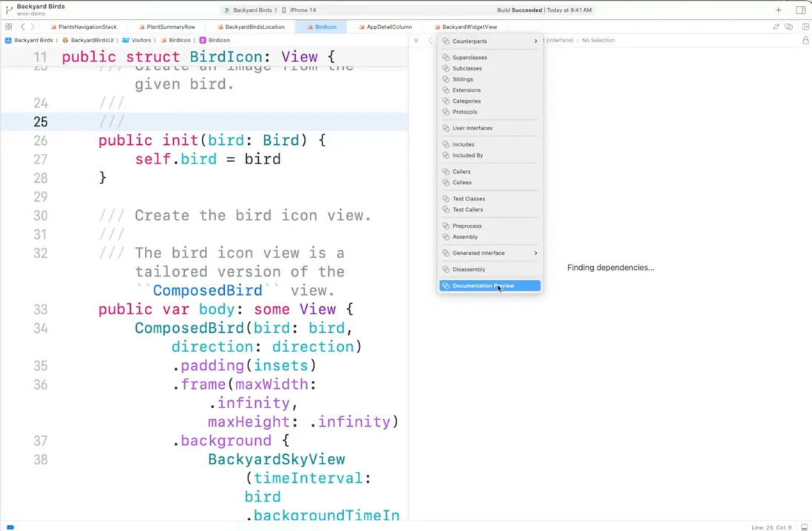Select Documentation Preview from the menu
Image resolution: width=812 pixels, height=531 pixels.
(490, 285)
